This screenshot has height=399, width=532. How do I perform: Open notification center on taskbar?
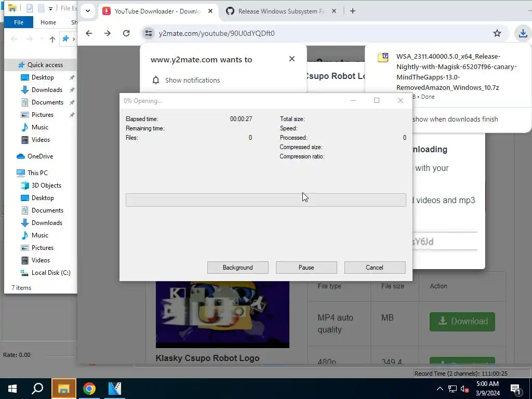tap(515, 390)
